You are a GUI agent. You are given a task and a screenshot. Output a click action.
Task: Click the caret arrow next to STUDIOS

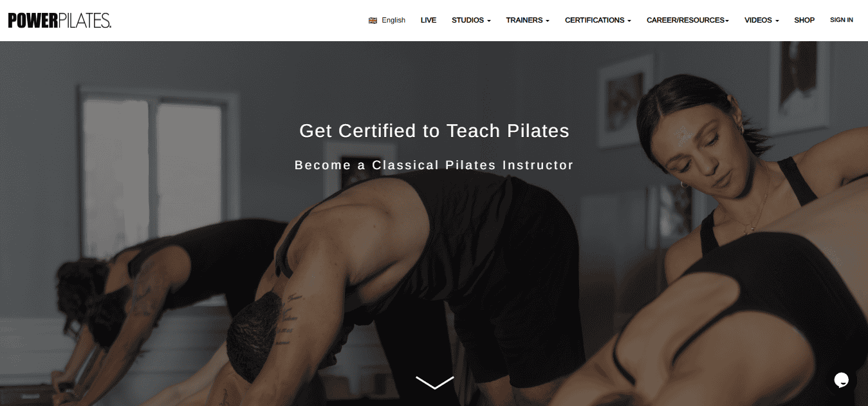pos(489,21)
